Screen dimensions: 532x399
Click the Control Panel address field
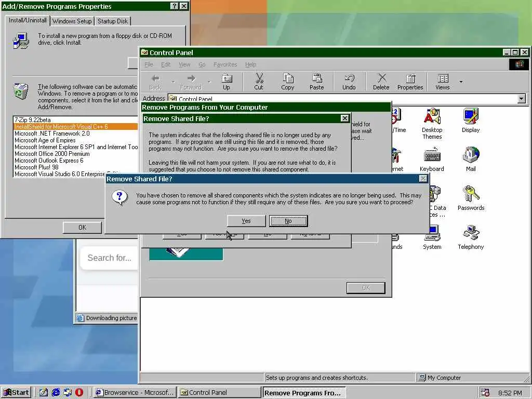343,99
